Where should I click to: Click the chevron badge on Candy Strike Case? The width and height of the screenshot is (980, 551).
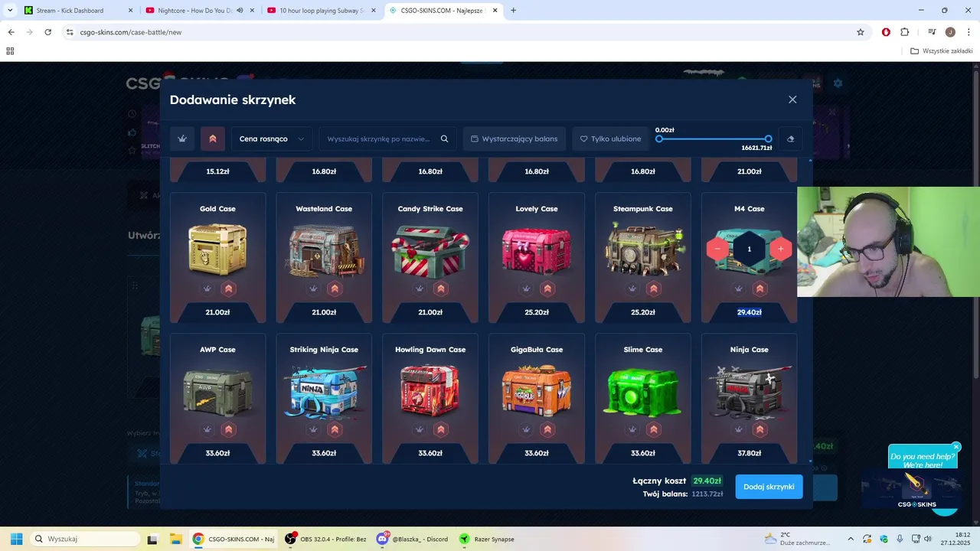(x=441, y=289)
